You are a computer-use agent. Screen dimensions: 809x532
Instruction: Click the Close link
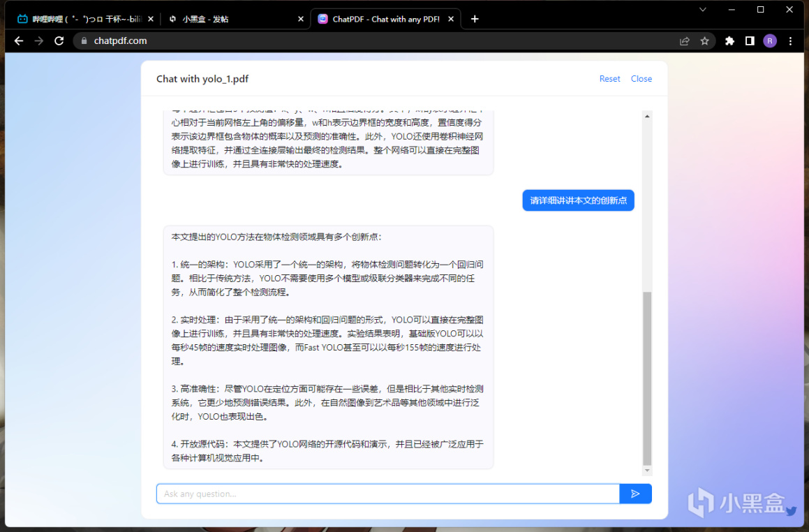[641, 79]
